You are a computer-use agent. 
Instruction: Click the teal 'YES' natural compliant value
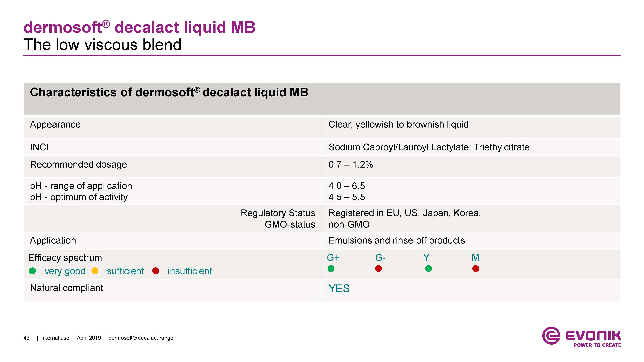pyautogui.click(x=339, y=289)
